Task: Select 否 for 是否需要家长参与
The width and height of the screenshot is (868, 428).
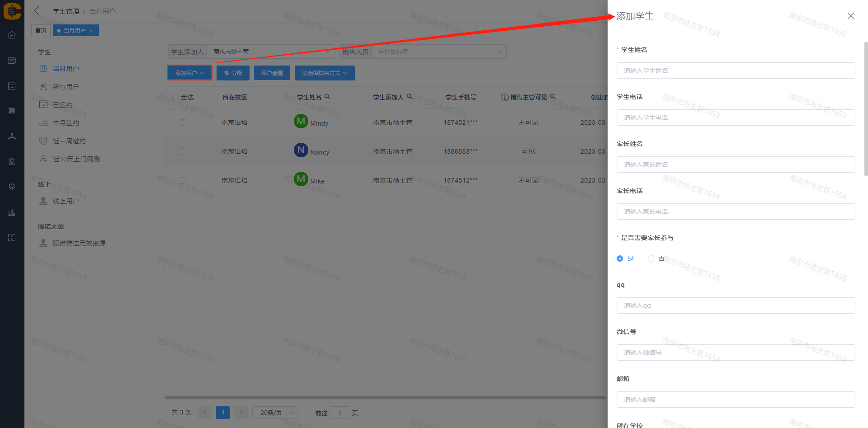Action: tap(651, 259)
